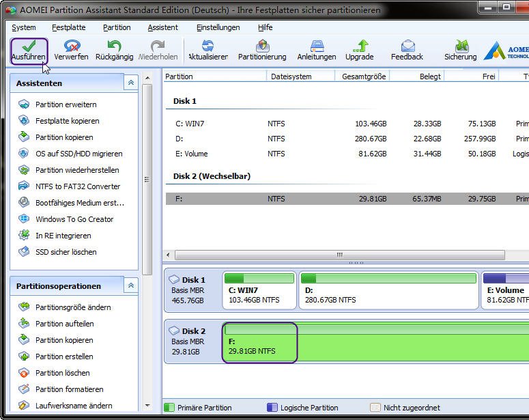
Task: Sort by Dateisystem column header
Action: pyautogui.click(x=301, y=76)
